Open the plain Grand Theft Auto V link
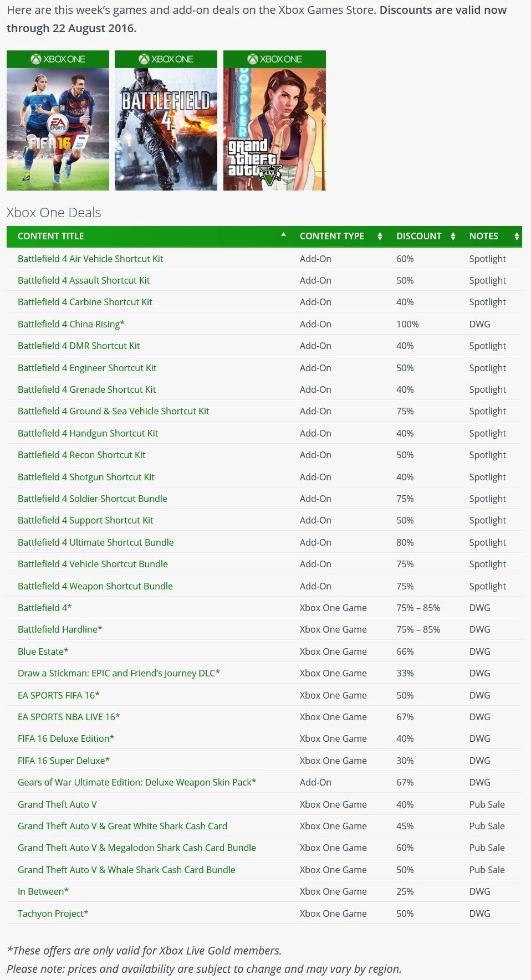This screenshot has width=531, height=980. point(57,804)
